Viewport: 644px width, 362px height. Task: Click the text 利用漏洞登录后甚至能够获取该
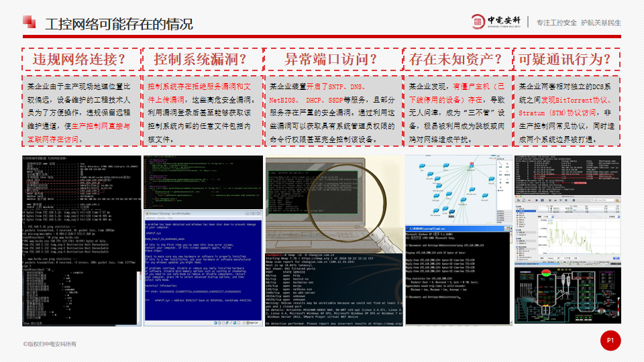pyautogui.click(x=199, y=113)
